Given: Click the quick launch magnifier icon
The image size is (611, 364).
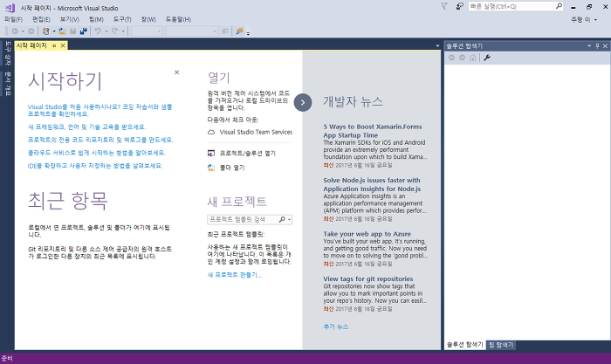Looking at the screenshot, I should [x=559, y=6].
